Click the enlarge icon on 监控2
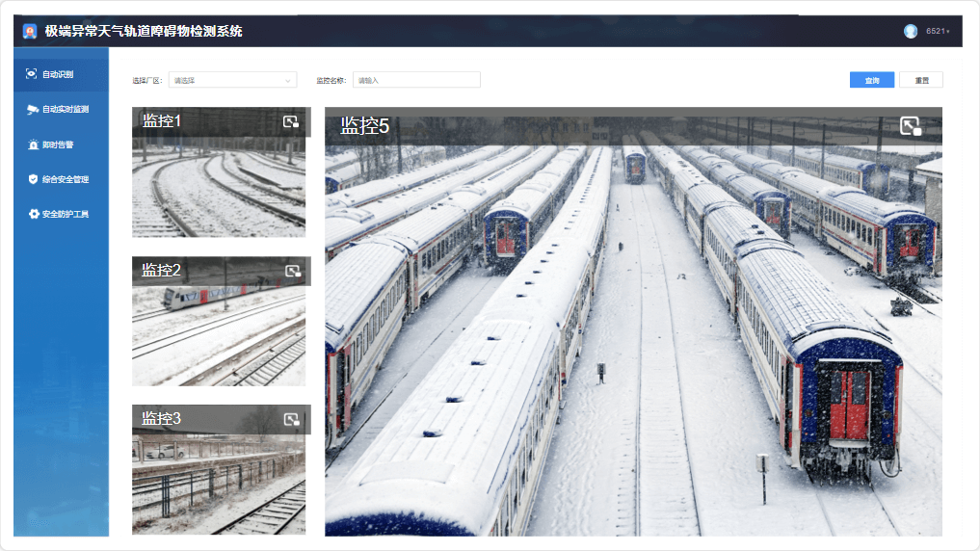This screenshot has width=980, height=551. coord(291,271)
